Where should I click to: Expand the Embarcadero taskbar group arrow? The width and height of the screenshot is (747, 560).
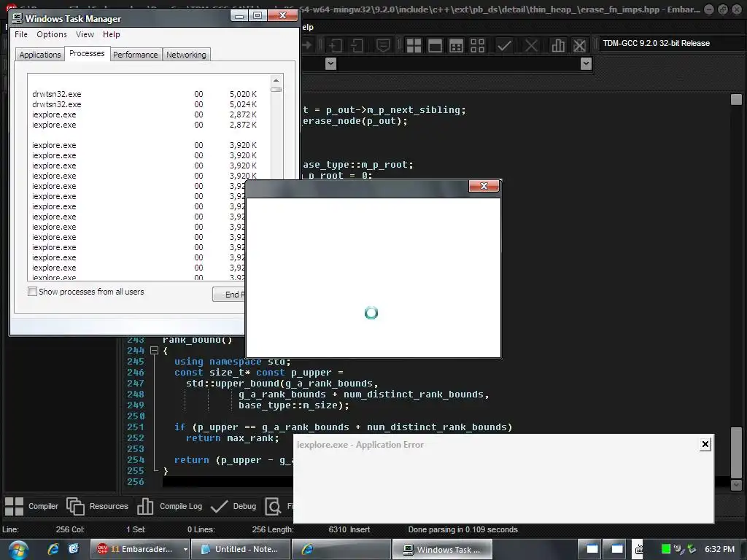pos(185,550)
